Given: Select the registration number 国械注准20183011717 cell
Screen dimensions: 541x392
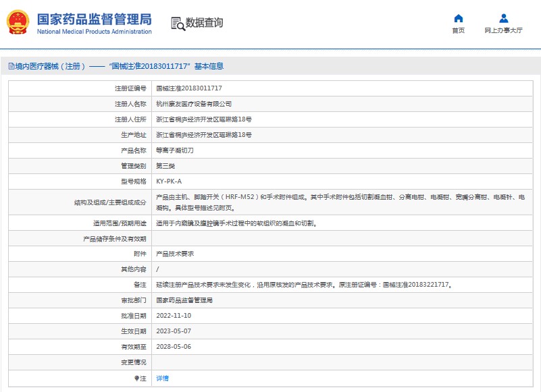Looking at the screenshot, I should coord(189,88).
